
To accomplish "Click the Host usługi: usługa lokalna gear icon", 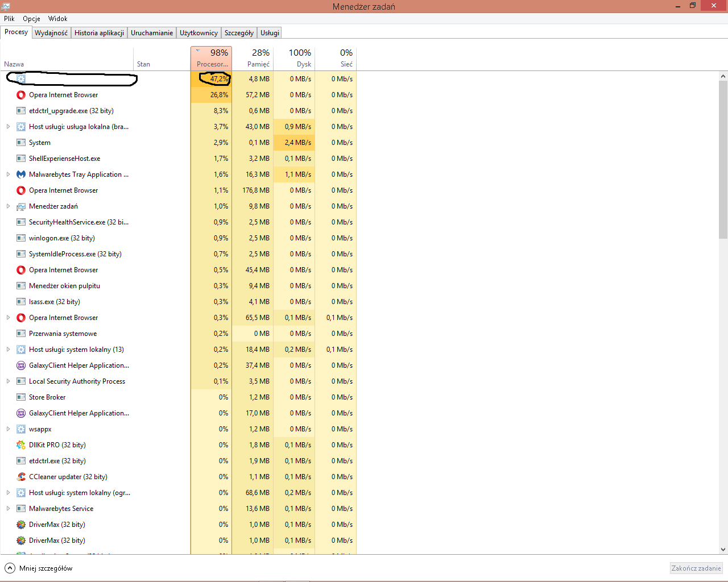I will pyautogui.click(x=21, y=127).
